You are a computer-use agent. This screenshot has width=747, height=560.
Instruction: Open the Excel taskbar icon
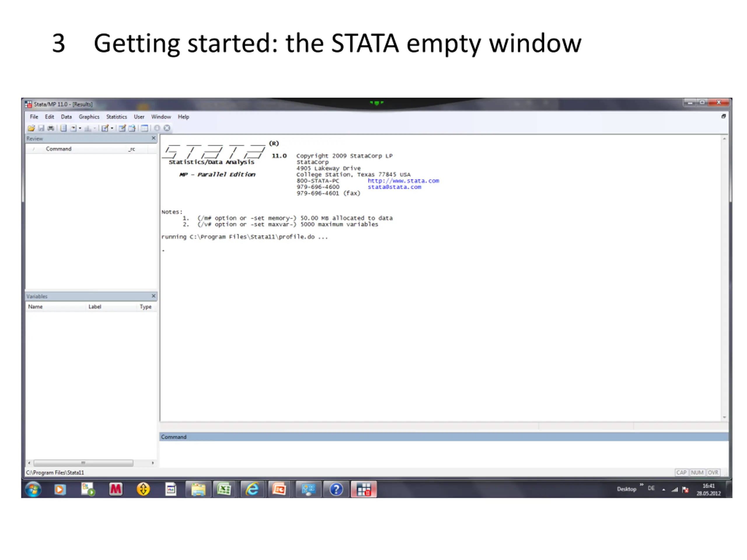click(x=224, y=489)
